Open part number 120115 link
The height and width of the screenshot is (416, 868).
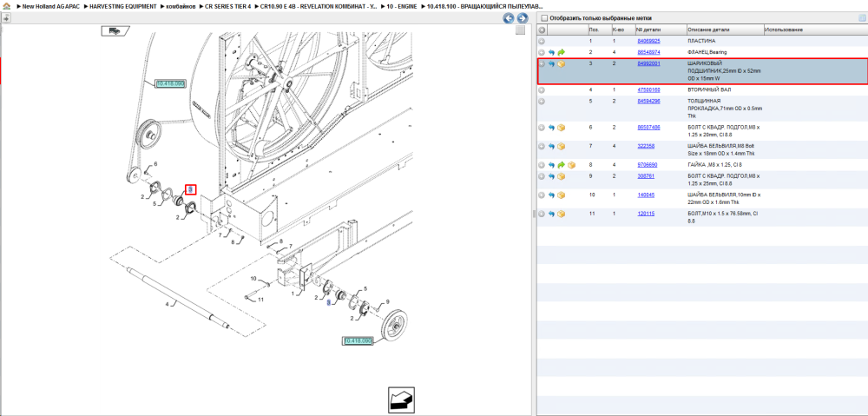[x=646, y=214]
